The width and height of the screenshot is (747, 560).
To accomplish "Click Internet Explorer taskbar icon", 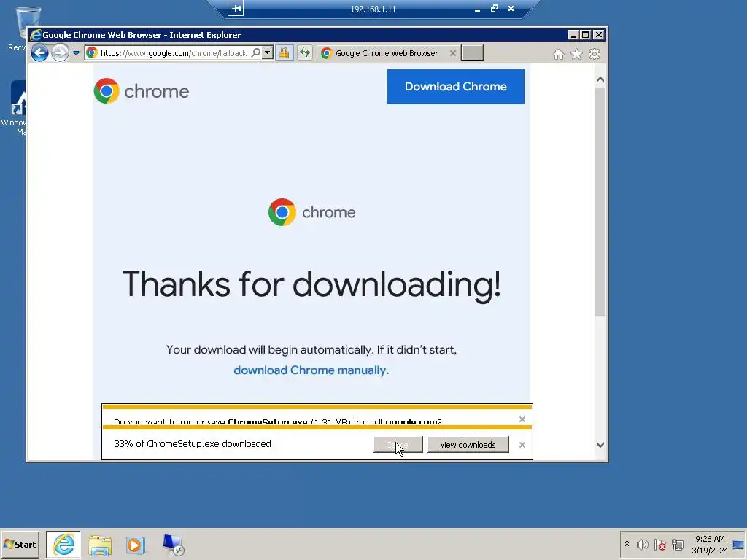I will click(x=63, y=544).
